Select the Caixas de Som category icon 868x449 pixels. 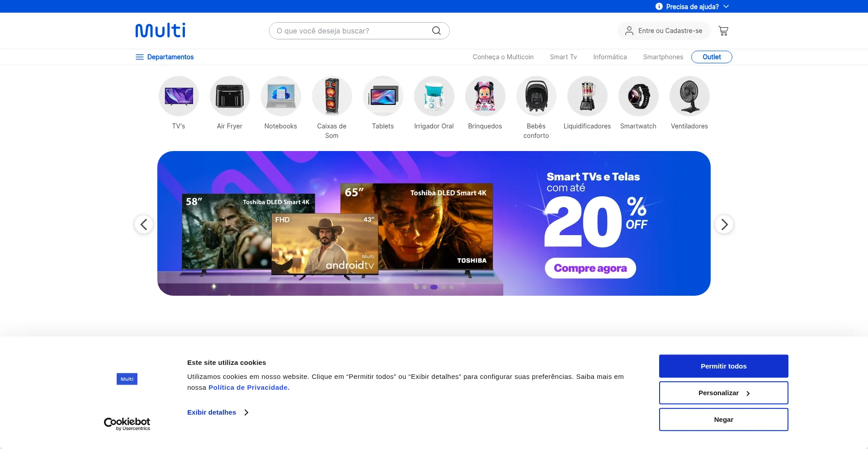(x=332, y=96)
